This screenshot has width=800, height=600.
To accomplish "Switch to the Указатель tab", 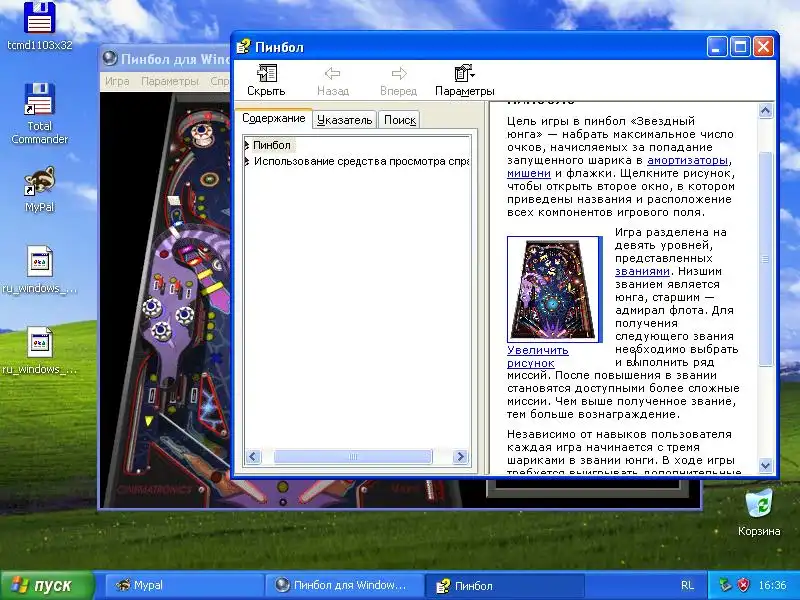I will 344,120.
